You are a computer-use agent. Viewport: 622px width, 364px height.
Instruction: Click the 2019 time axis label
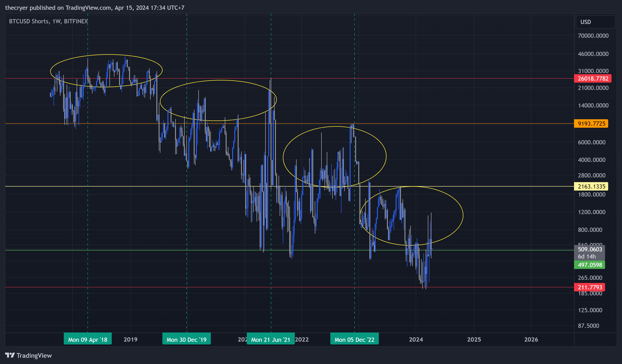(x=130, y=340)
